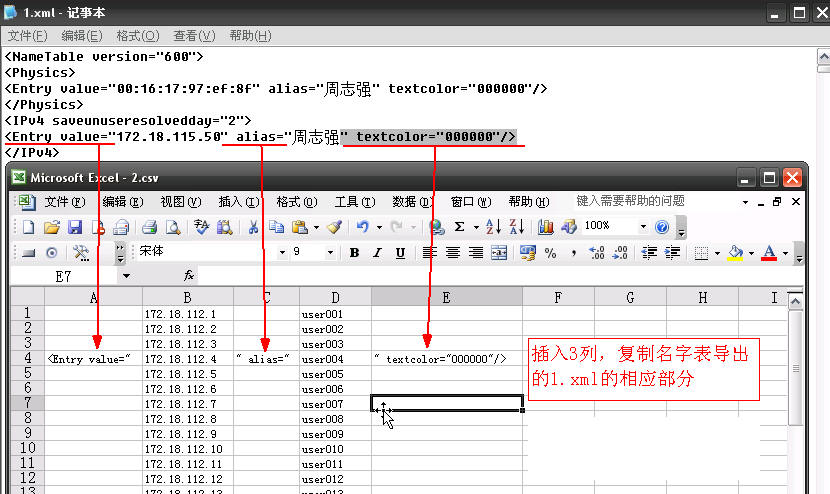
Task: Expand the Fill Color dropdown arrow
Action: pyautogui.click(x=751, y=254)
